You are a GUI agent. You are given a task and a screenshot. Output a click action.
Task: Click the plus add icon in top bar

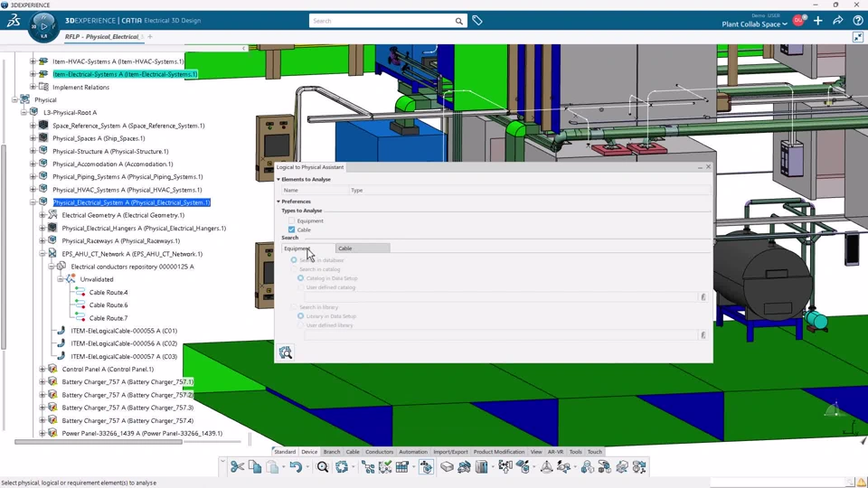click(818, 21)
